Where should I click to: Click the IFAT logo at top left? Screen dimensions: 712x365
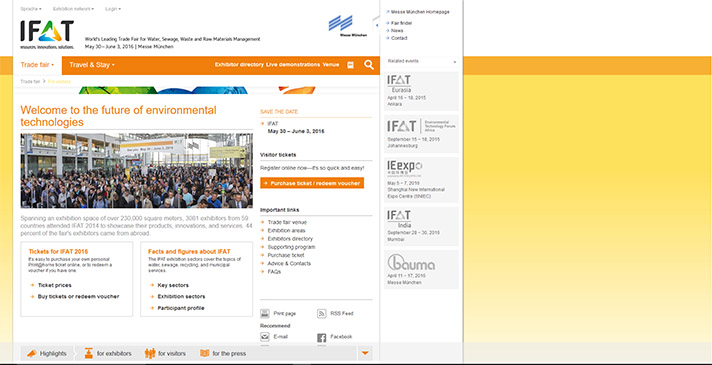(x=47, y=34)
